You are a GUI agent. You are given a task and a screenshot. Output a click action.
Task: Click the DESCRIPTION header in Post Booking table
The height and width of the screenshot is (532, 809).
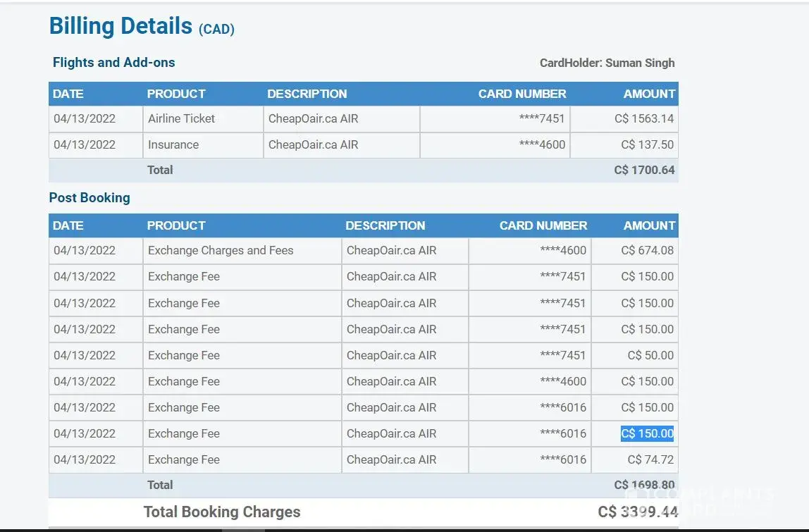point(385,225)
